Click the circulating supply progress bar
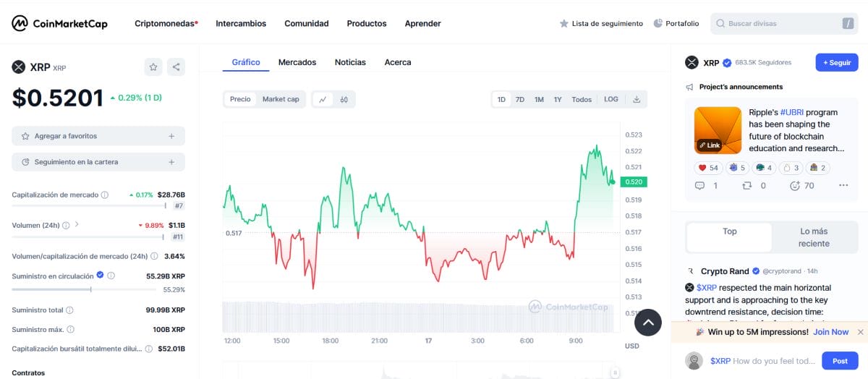The width and height of the screenshot is (868, 379). click(84, 289)
